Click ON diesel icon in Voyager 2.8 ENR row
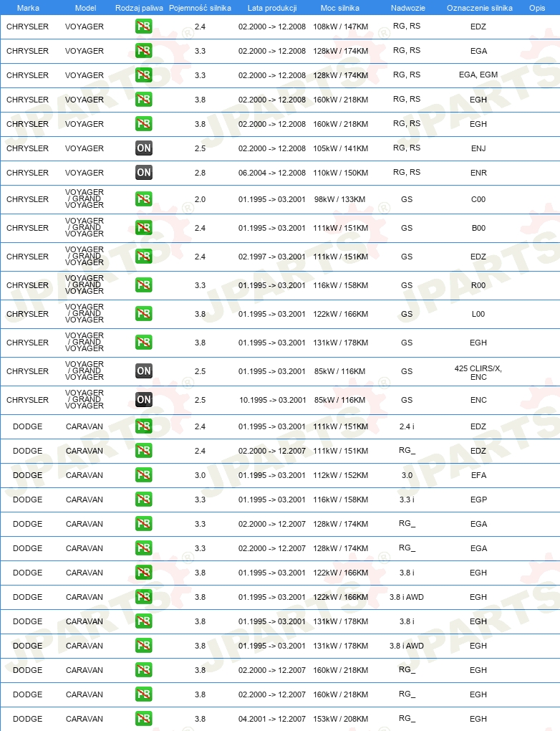 [143, 173]
